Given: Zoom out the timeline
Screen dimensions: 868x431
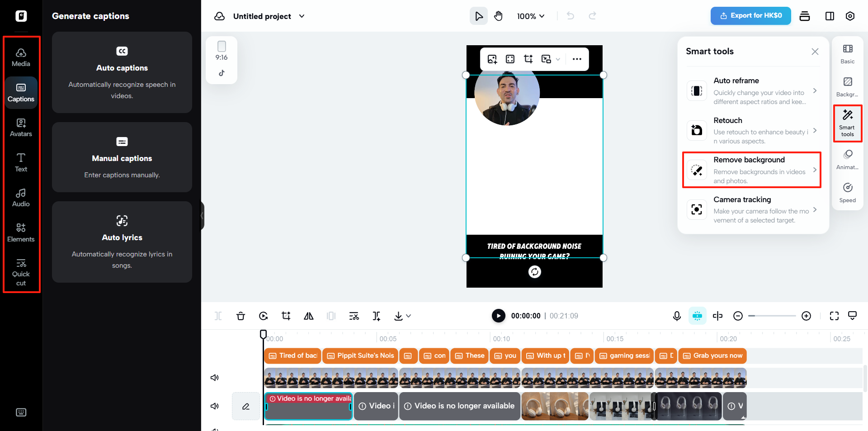Looking at the screenshot, I should click(738, 316).
